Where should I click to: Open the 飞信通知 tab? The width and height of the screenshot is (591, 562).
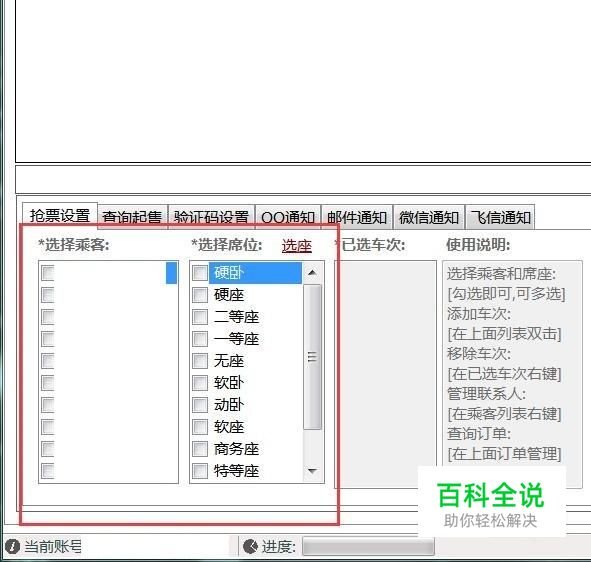point(500,217)
